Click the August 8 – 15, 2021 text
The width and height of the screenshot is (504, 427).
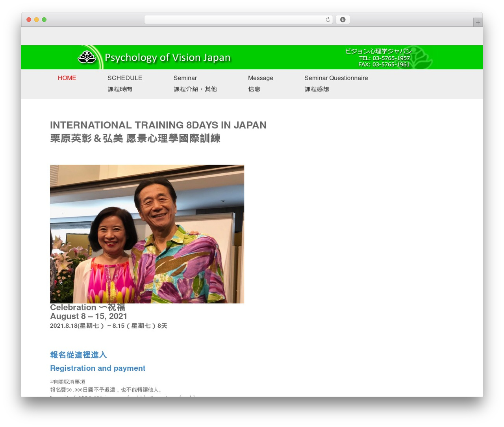click(x=89, y=316)
